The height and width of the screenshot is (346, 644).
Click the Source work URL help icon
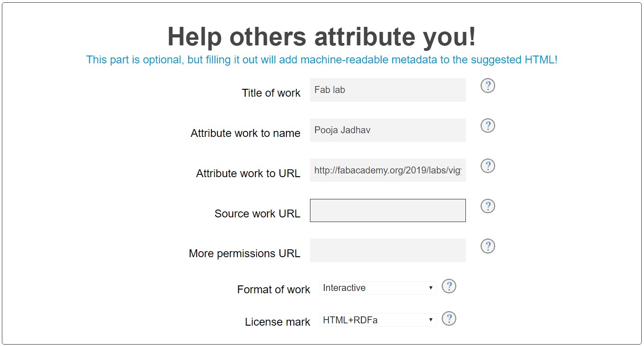click(488, 206)
